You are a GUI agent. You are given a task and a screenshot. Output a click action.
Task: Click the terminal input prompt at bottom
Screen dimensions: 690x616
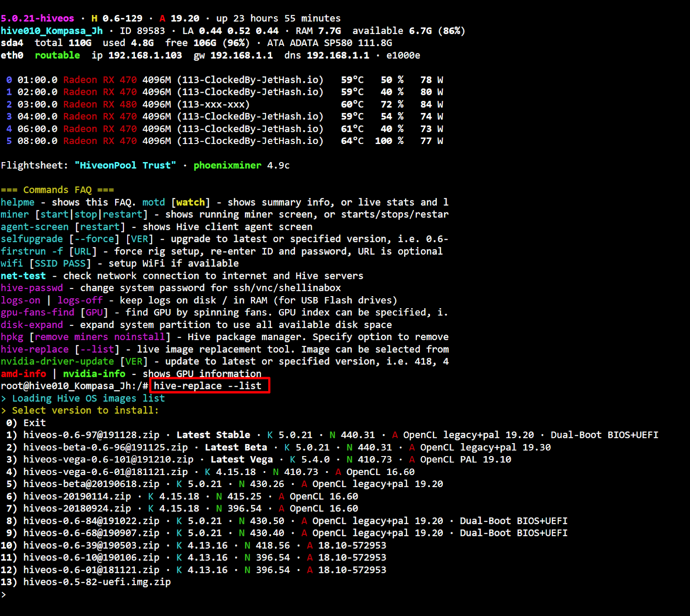tap(4, 594)
